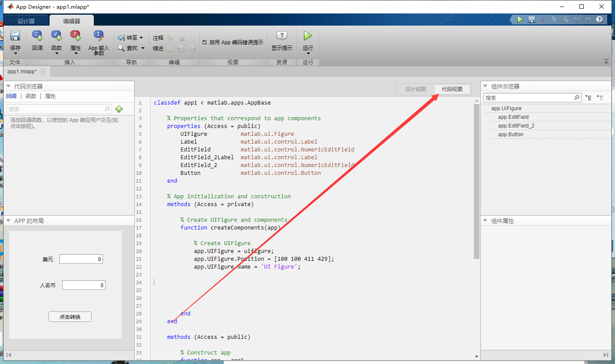Open the dropdown arrow under 属性

coord(76,54)
